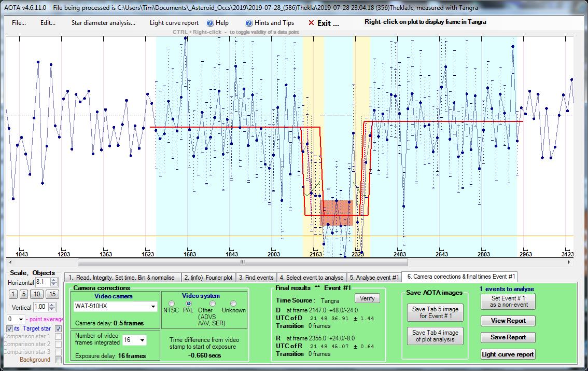Open Help via the question mark icon

pyautogui.click(x=210, y=23)
